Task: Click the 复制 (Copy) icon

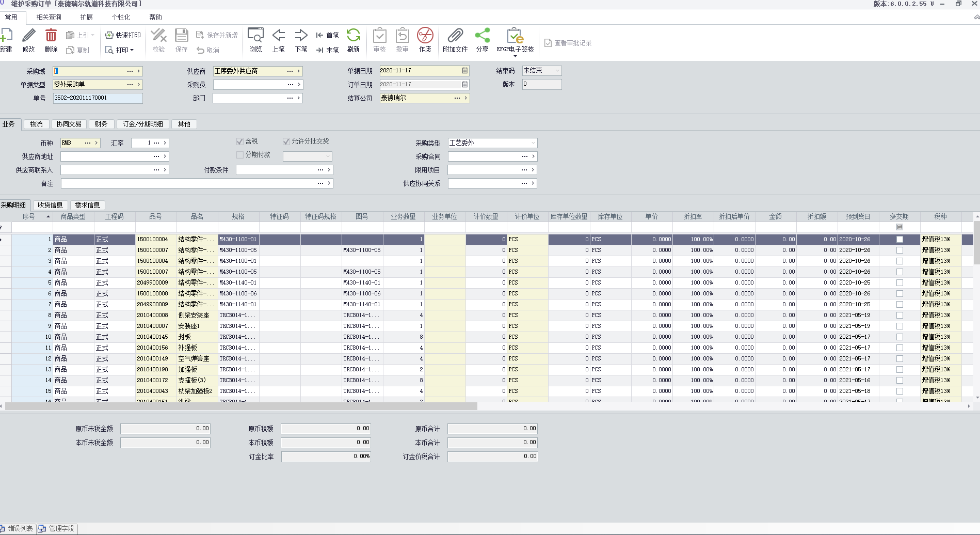Action: (x=70, y=50)
